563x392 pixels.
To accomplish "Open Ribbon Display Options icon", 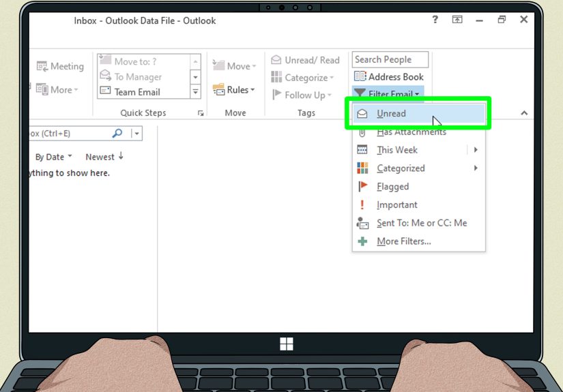I will tap(457, 20).
